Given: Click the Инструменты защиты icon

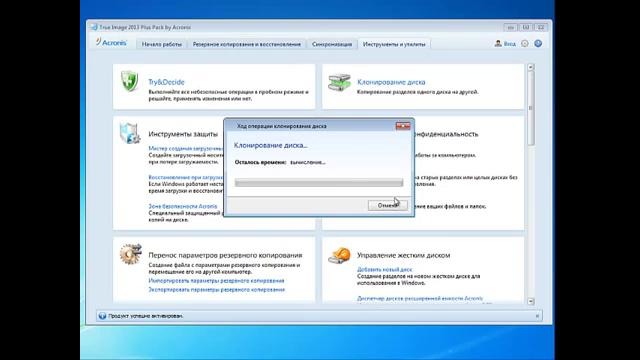Looking at the screenshot, I should [130, 133].
